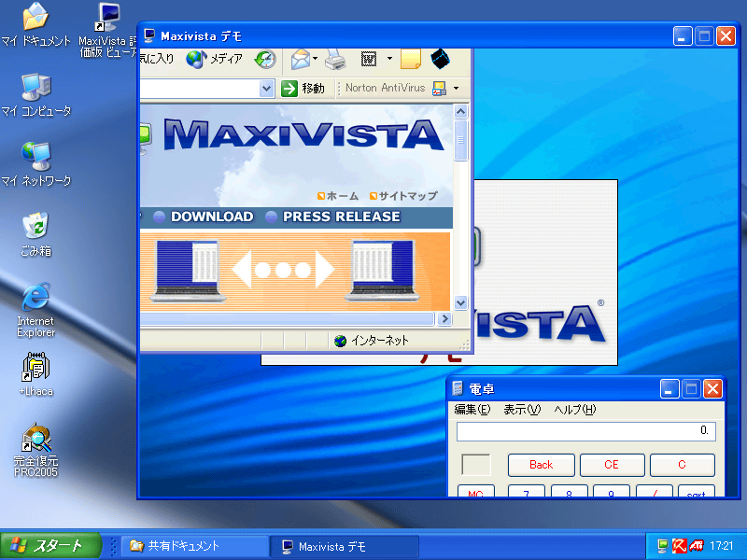Click the calculator display field showing 0.

pos(586,431)
